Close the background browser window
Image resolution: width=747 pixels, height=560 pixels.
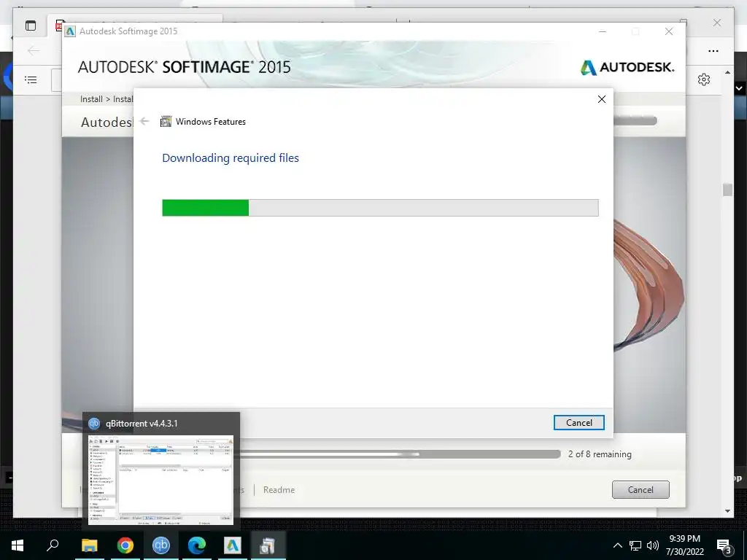(716, 23)
